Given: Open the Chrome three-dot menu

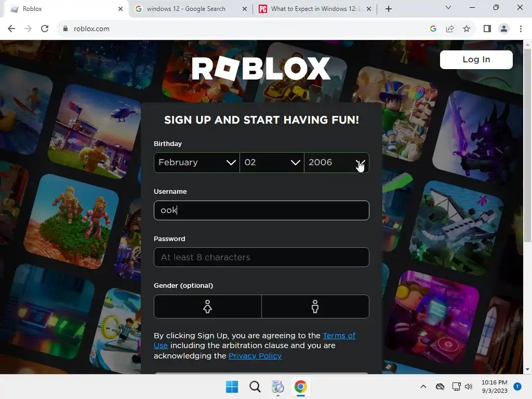Looking at the screenshot, I should pos(521,29).
